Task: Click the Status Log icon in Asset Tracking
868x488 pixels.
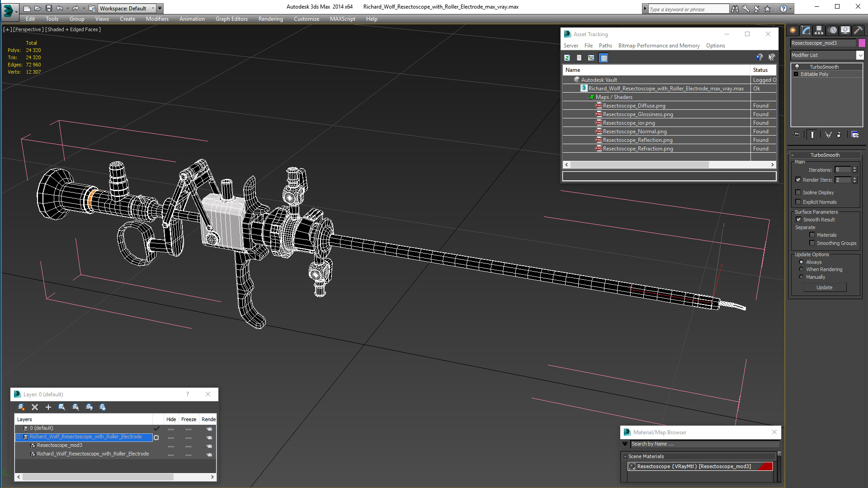Action: [x=579, y=58]
